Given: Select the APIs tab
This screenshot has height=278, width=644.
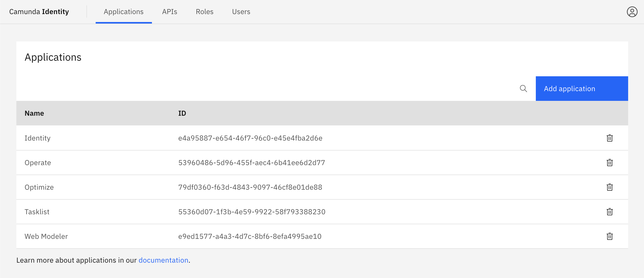Looking at the screenshot, I should pos(169,12).
